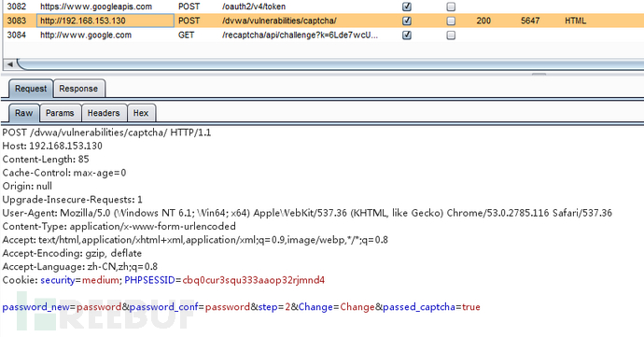Click request number 3083
Image resolution: width=644 pixels, height=337 pixels.
point(17,21)
